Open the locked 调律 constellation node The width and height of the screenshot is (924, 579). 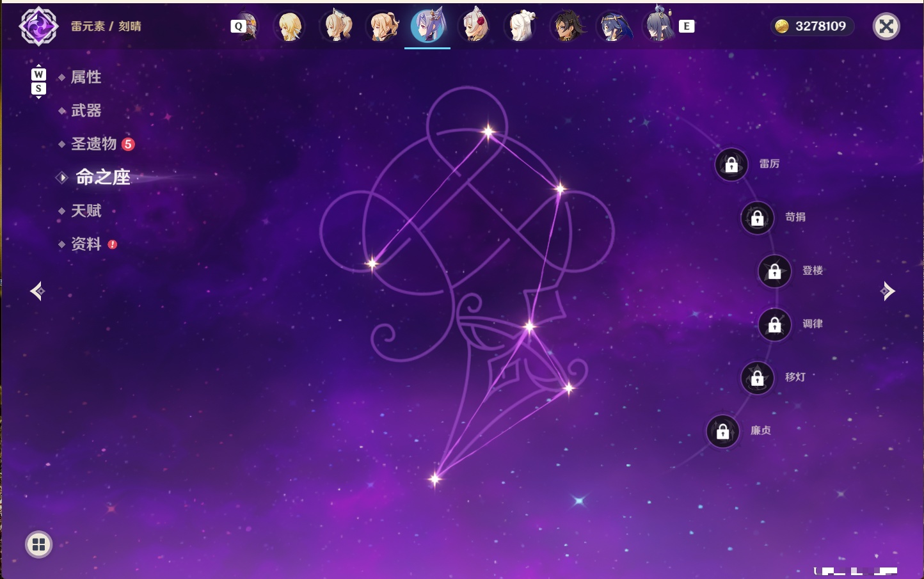775,324
